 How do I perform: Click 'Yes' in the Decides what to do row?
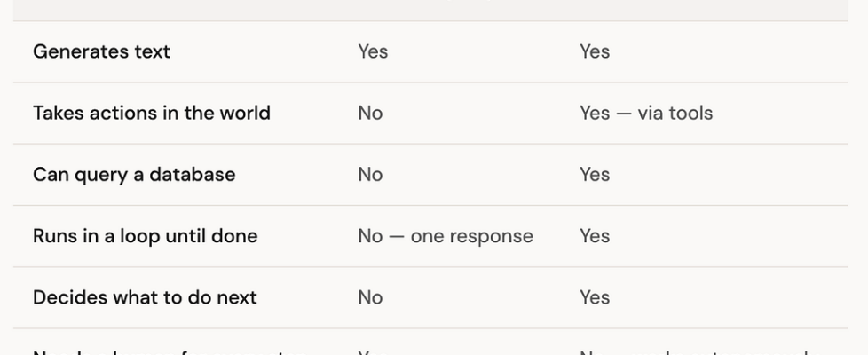pyautogui.click(x=595, y=297)
